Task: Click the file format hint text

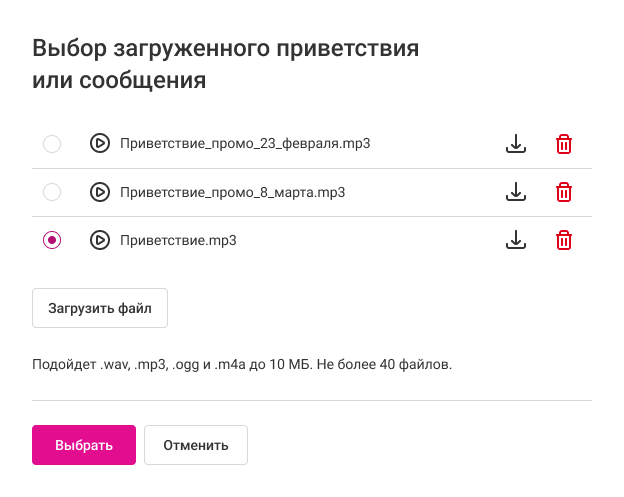Action: tap(242, 364)
